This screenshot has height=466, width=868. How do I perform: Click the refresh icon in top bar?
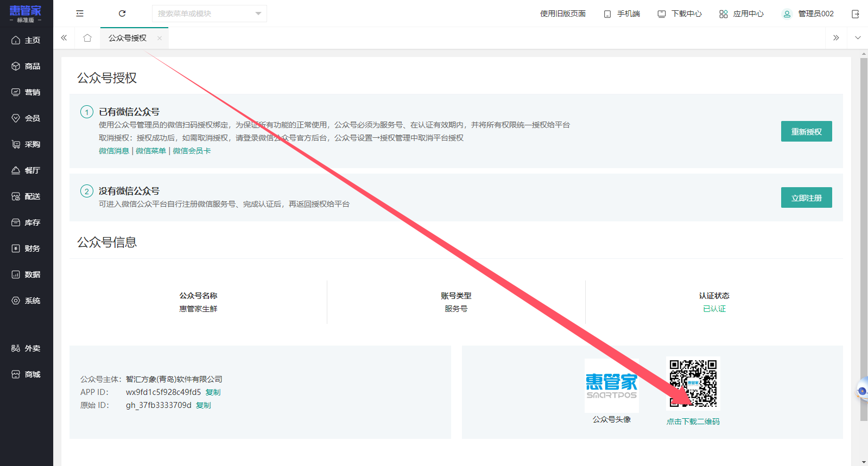tap(122, 14)
